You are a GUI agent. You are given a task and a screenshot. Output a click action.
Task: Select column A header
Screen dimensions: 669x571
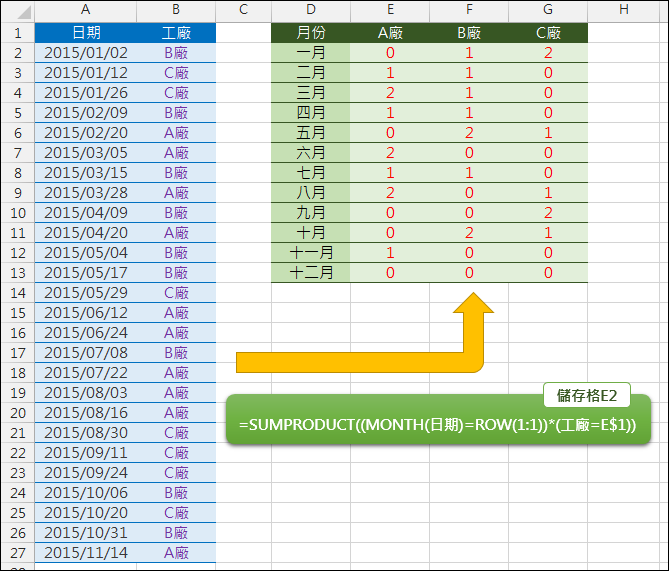(86, 10)
